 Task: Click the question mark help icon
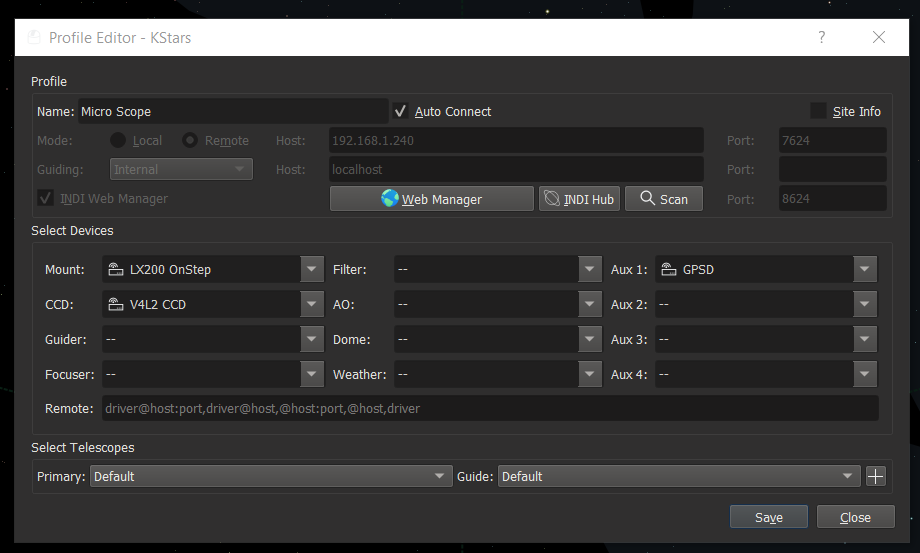(822, 38)
